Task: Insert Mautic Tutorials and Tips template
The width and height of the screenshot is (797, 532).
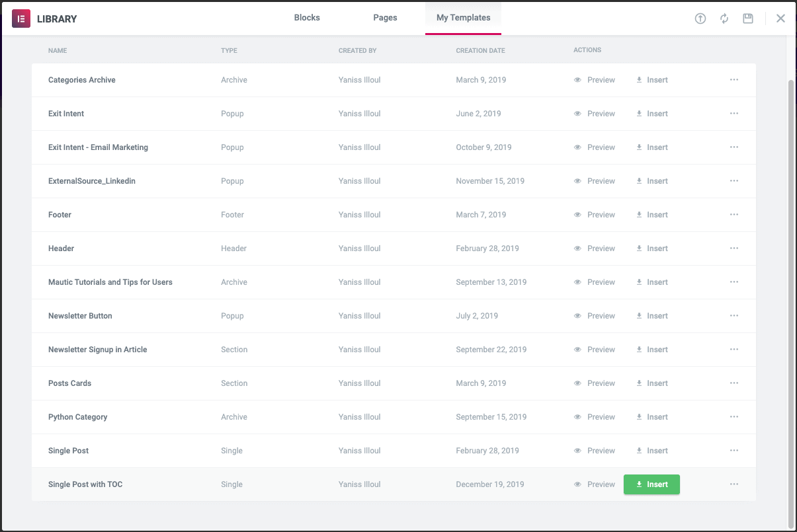Action: click(652, 282)
